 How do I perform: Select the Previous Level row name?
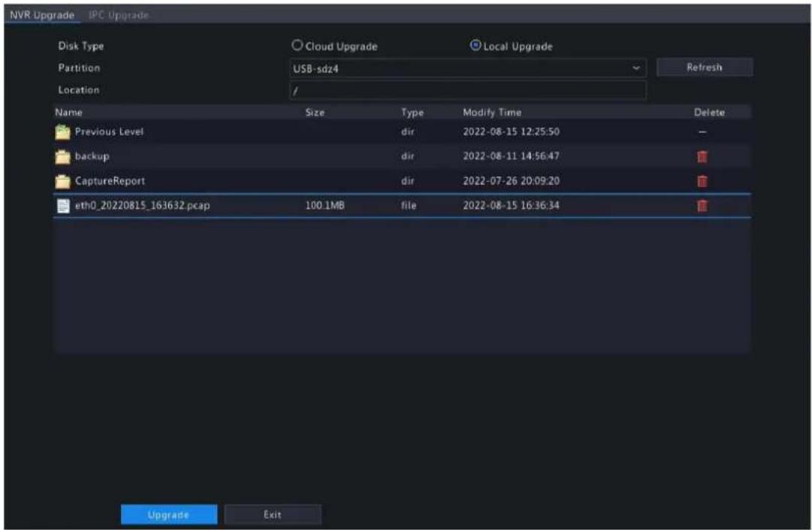109,131
